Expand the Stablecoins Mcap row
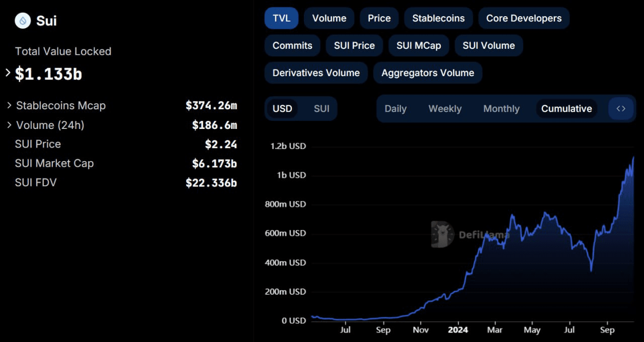The image size is (644, 342). click(9, 105)
